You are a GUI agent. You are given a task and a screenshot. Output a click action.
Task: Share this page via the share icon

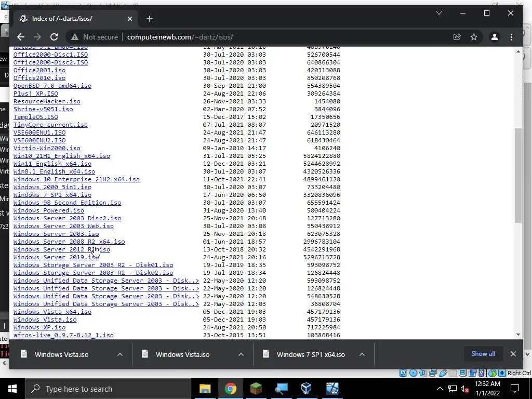click(x=457, y=37)
